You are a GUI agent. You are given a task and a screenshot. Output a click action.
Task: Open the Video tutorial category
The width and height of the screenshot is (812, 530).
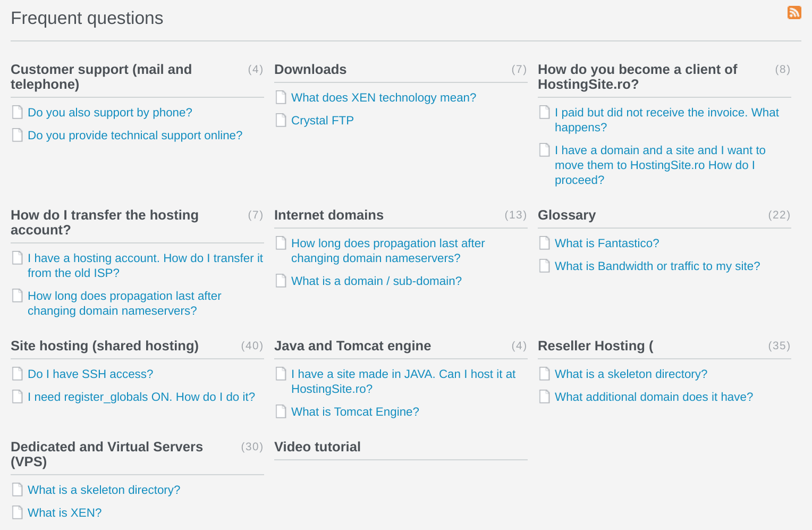tap(317, 447)
